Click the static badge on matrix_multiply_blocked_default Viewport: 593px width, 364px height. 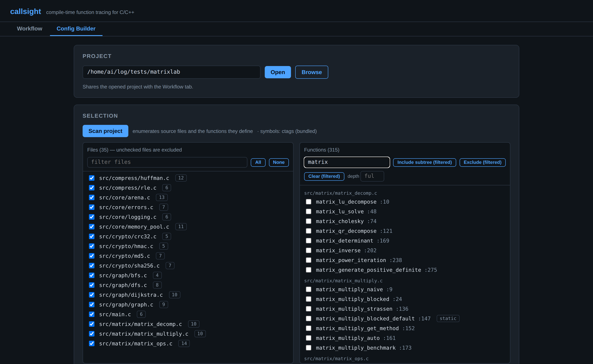click(x=448, y=318)
